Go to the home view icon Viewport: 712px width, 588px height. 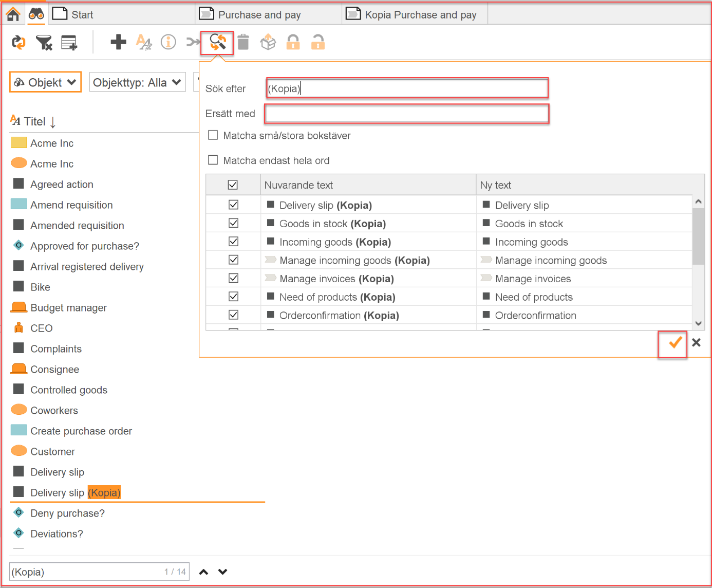tap(13, 14)
